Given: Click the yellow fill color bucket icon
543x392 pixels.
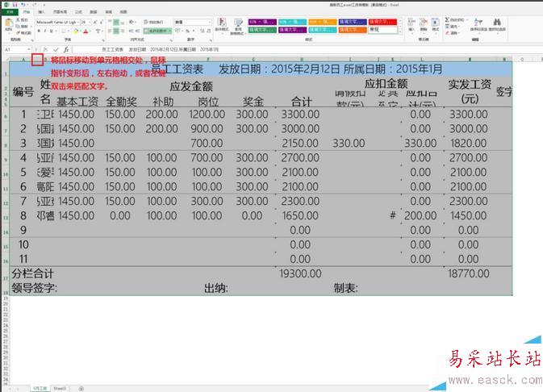Looking at the screenshot, I should (x=76, y=31).
